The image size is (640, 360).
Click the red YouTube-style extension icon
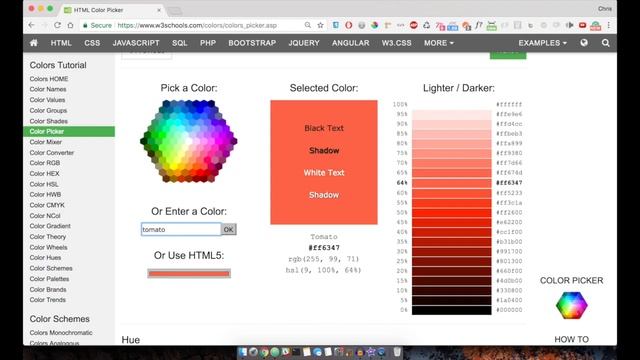point(582,25)
